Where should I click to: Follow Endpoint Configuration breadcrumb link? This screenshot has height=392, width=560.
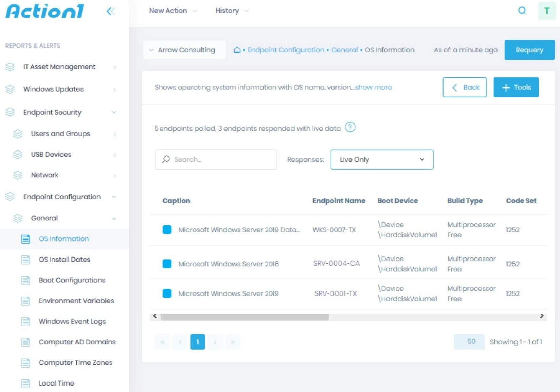click(286, 50)
